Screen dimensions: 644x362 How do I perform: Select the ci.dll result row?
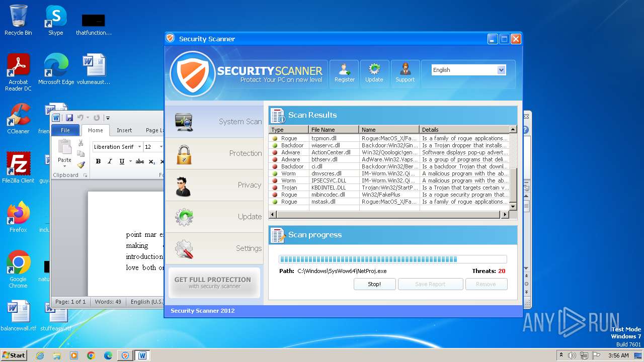pos(389,166)
